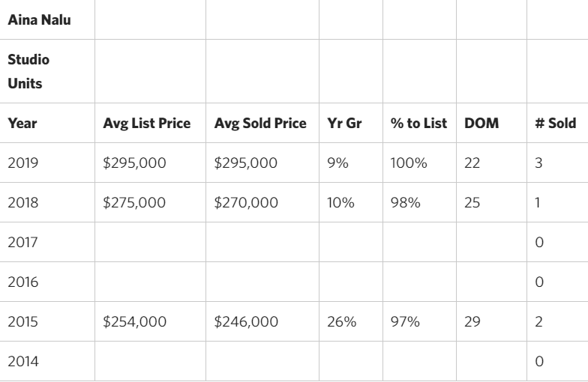Select the 2019 year cell
Viewport: 588px width, 382px height.
[x=47, y=163]
